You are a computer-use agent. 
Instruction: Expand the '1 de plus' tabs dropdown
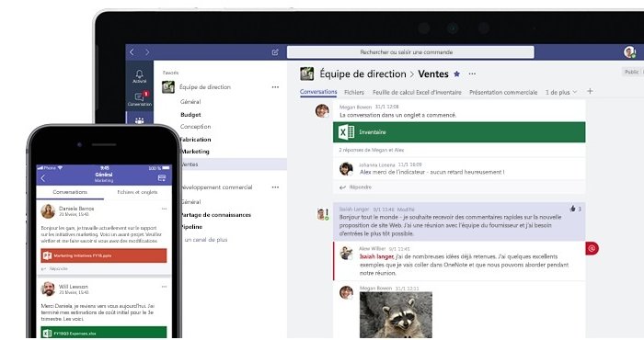pos(561,92)
